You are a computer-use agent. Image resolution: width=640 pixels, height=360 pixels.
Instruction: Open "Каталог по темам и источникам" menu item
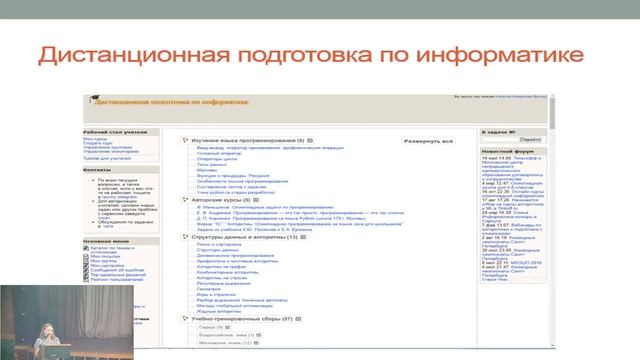[112, 250]
